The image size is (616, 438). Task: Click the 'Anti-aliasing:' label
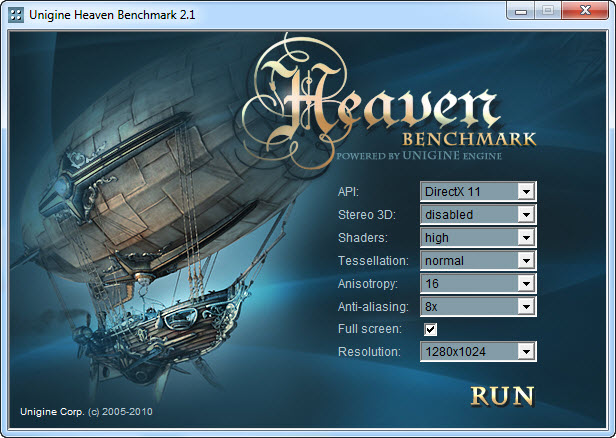[x=373, y=307]
